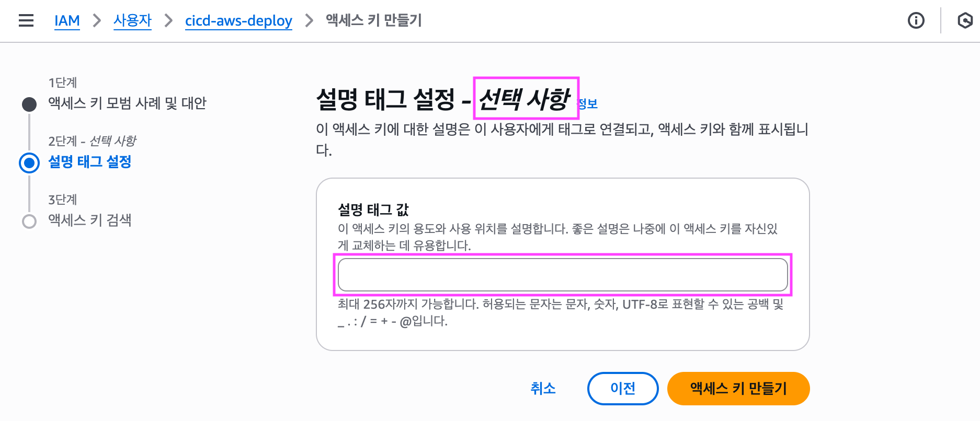
Task: Click the orange 액세스 키 만들기 button
Action: (x=738, y=389)
